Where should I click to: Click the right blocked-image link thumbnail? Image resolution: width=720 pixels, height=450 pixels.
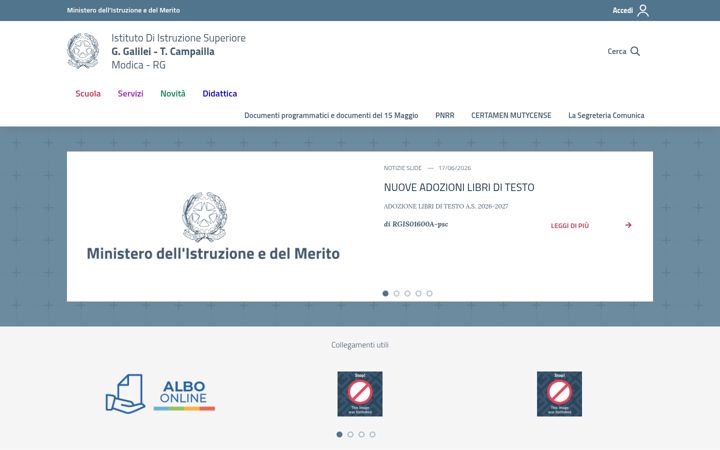[559, 394]
